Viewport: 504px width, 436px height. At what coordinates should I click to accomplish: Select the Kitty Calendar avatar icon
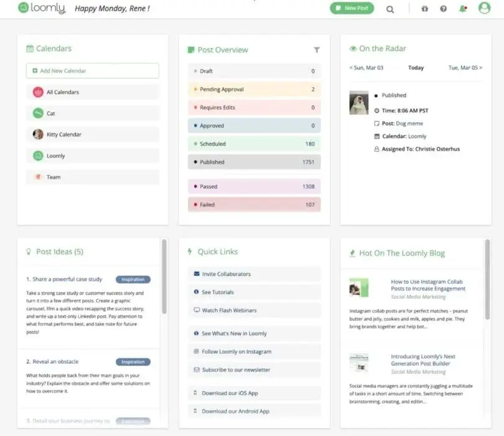click(38, 135)
